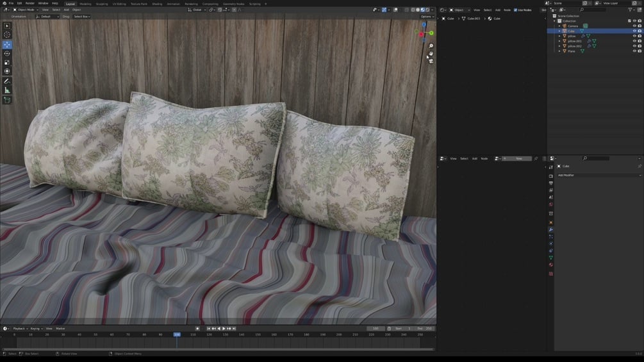The height and width of the screenshot is (362, 644).
Task: Open the Particle properties tab
Action: [x=551, y=237]
